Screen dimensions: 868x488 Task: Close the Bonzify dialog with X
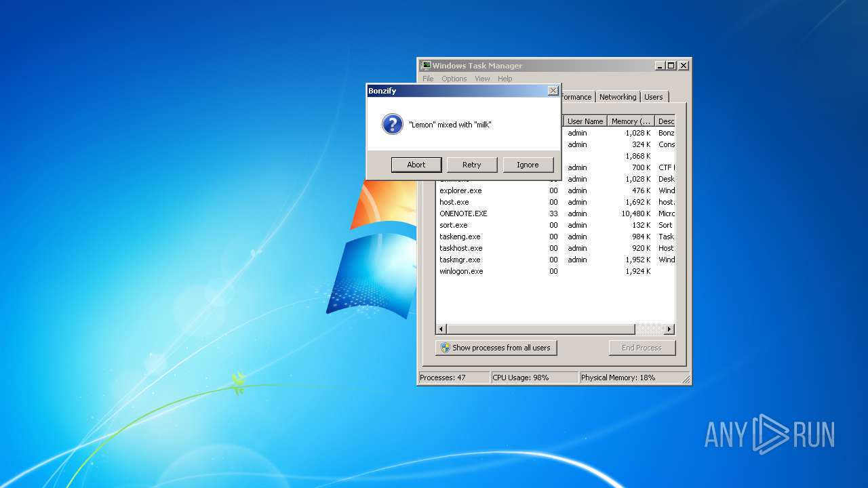(553, 91)
